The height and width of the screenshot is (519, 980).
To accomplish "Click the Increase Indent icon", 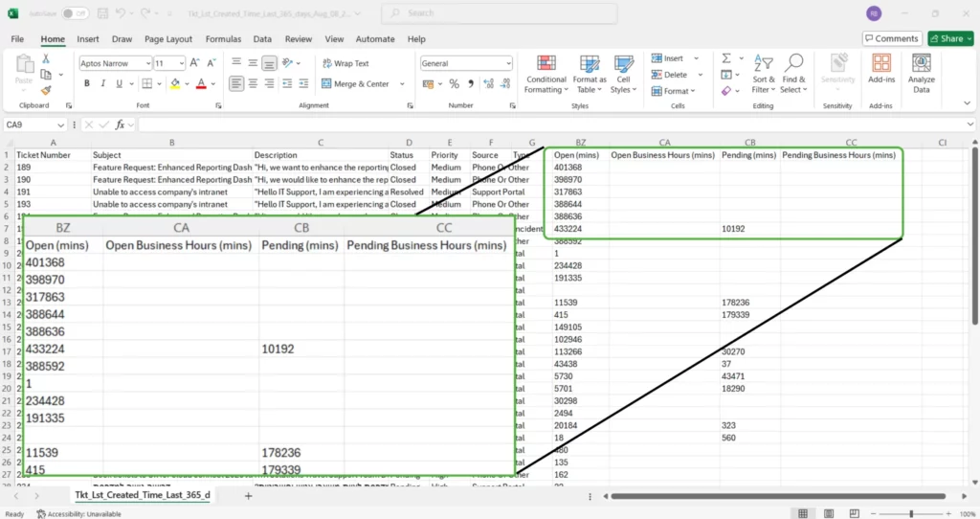I will coord(303,83).
